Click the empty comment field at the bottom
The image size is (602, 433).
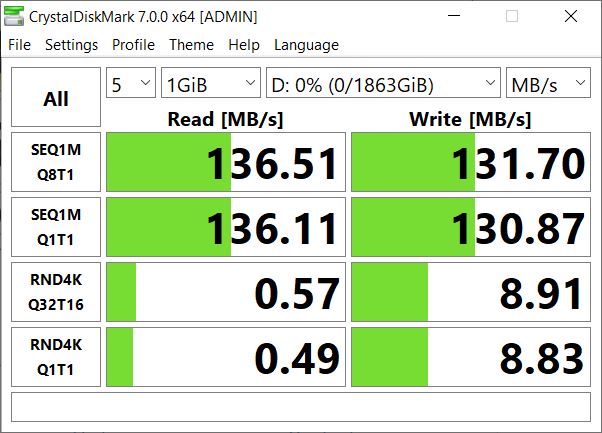(x=301, y=407)
